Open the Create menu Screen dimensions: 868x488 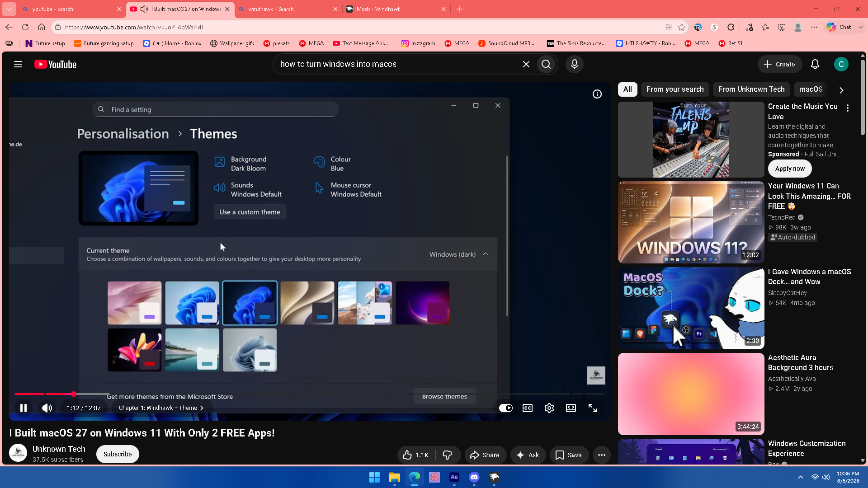780,64
